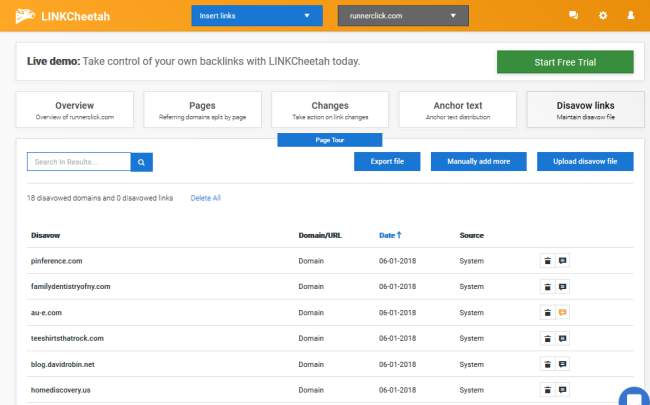650x405 pixels.
Task: Click the LINKCheetah logo
Action: 63,16
